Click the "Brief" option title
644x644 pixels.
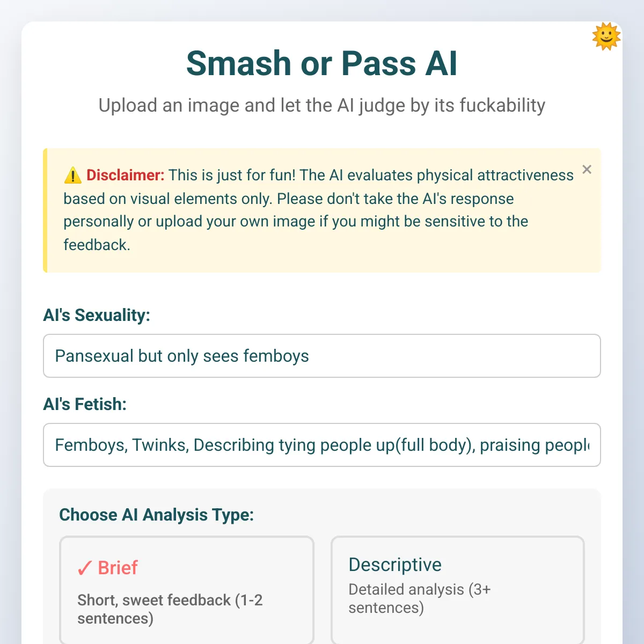118,568
